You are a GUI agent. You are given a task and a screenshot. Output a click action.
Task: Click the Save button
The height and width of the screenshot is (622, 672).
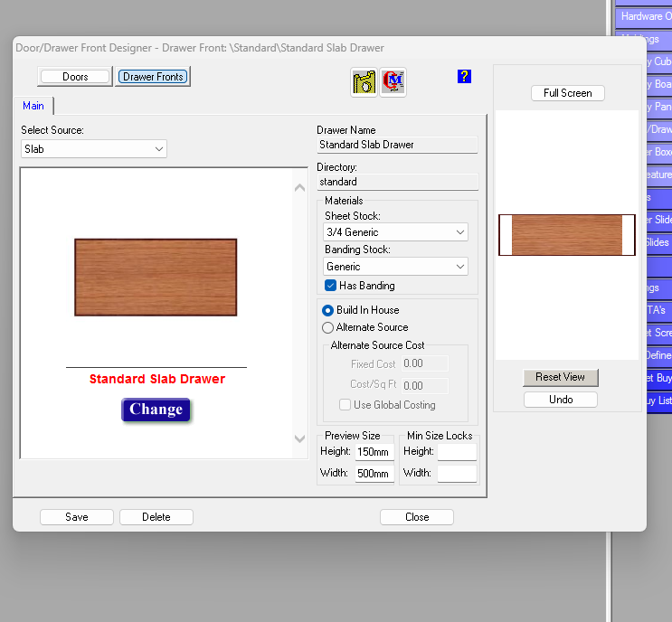(x=77, y=517)
